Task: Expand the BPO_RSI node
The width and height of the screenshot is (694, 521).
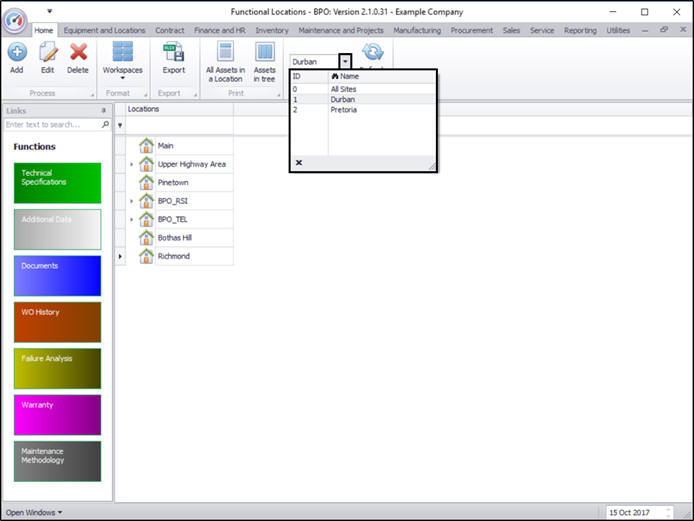Action: pos(131,201)
